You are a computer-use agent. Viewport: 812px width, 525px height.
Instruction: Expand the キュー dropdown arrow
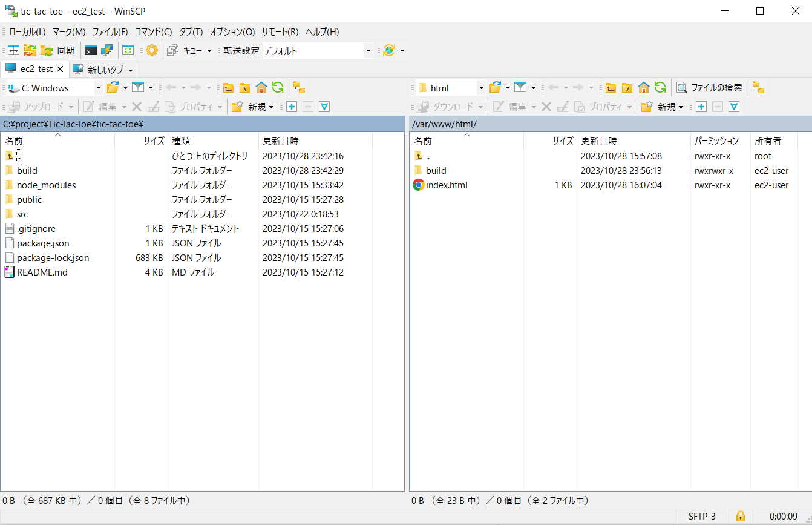click(x=209, y=51)
